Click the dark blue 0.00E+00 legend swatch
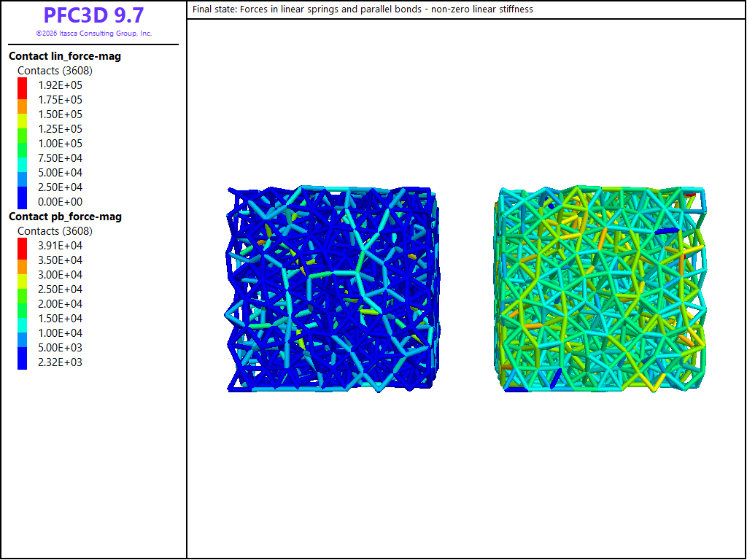This screenshot has height=560, width=747. [23, 198]
